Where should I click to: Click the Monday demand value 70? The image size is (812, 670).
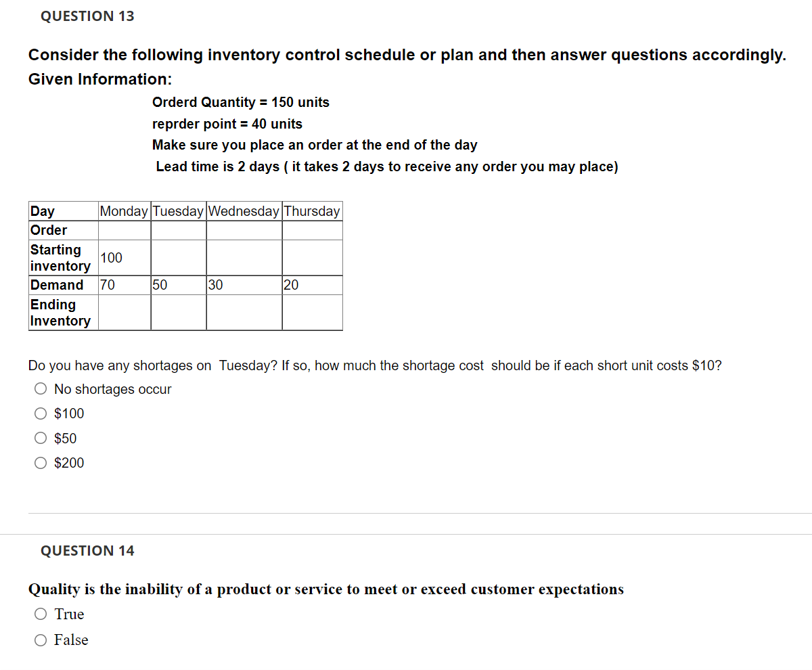(107, 285)
